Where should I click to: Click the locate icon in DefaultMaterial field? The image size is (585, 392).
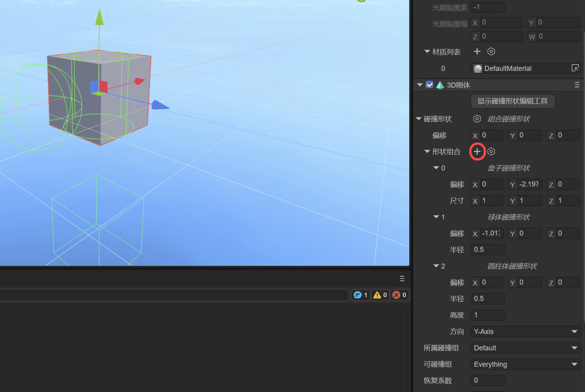point(575,68)
